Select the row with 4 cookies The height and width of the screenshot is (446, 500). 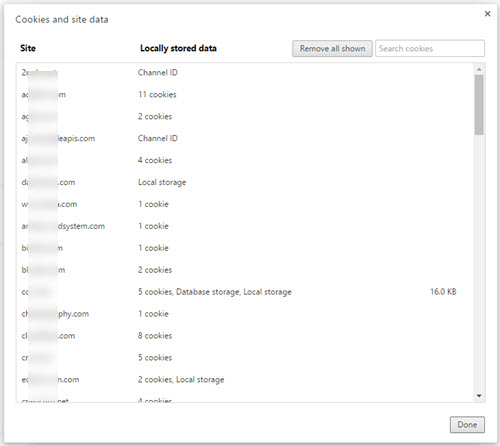245,160
